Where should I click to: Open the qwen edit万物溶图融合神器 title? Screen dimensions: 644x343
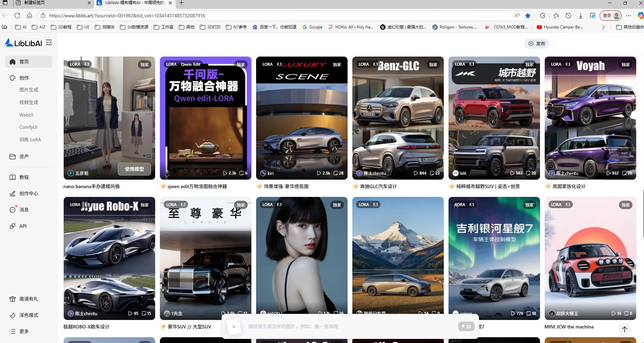tap(197, 186)
